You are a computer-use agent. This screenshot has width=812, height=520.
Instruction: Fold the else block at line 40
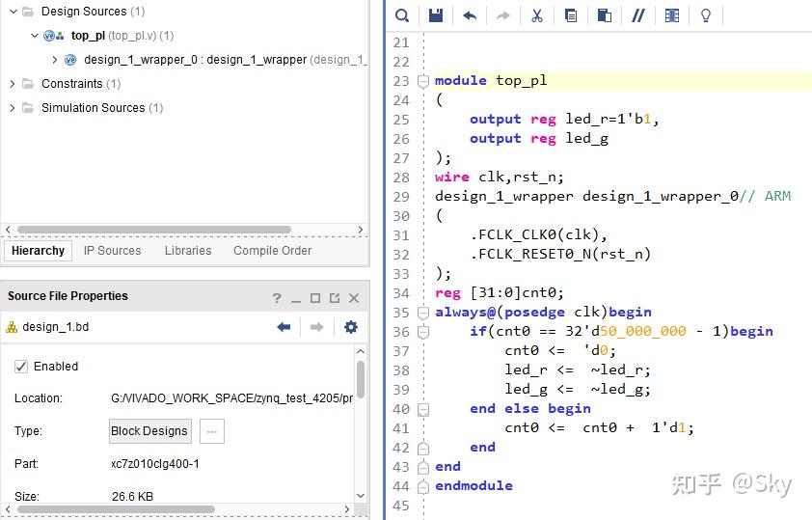[423, 409]
